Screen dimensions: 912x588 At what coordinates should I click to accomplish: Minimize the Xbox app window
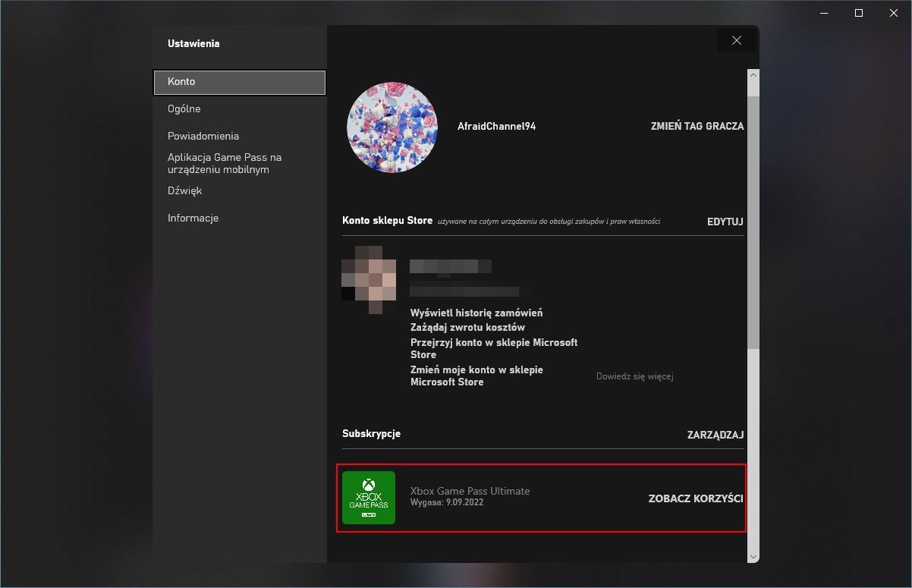click(826, 13)
